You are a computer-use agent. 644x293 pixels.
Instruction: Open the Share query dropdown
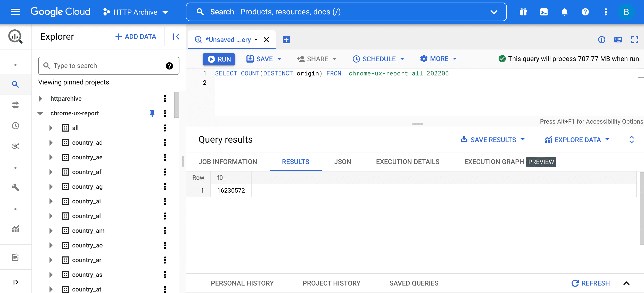point(316,59)
